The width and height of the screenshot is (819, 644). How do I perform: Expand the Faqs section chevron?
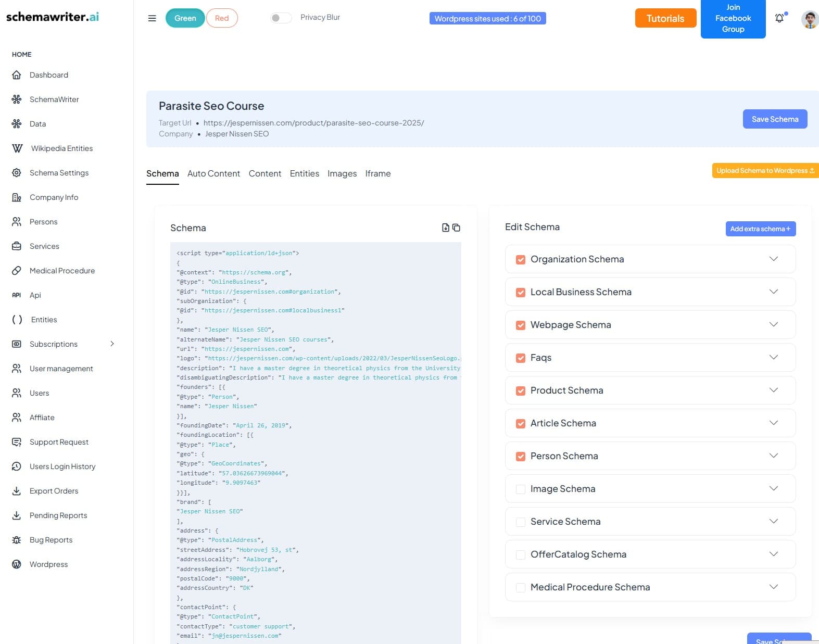(x=774, y=357)
